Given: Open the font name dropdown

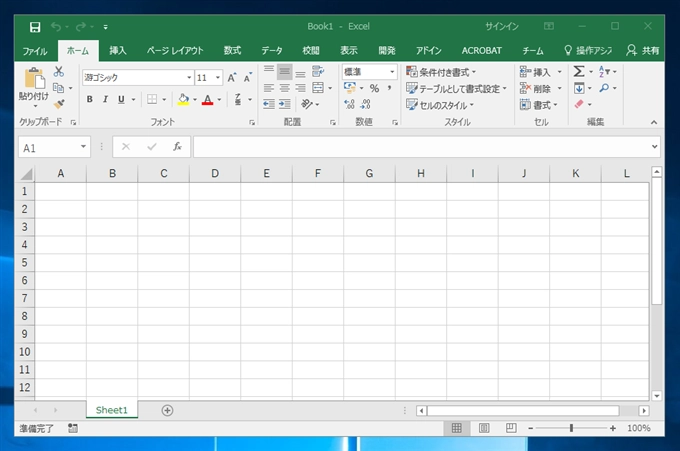Looking at the screenshot, I should [x=189, y=78].
